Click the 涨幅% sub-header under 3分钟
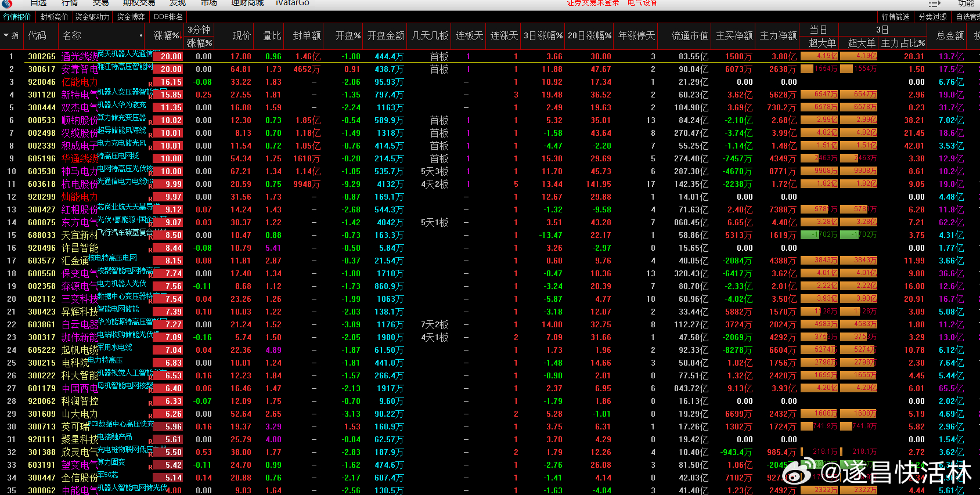The image size is (980, 495). (199, 43)
